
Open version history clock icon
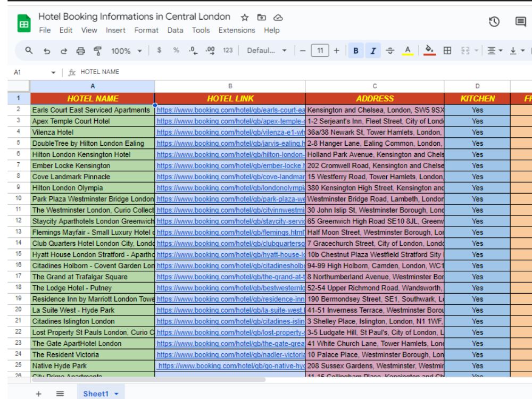[494, 22]
